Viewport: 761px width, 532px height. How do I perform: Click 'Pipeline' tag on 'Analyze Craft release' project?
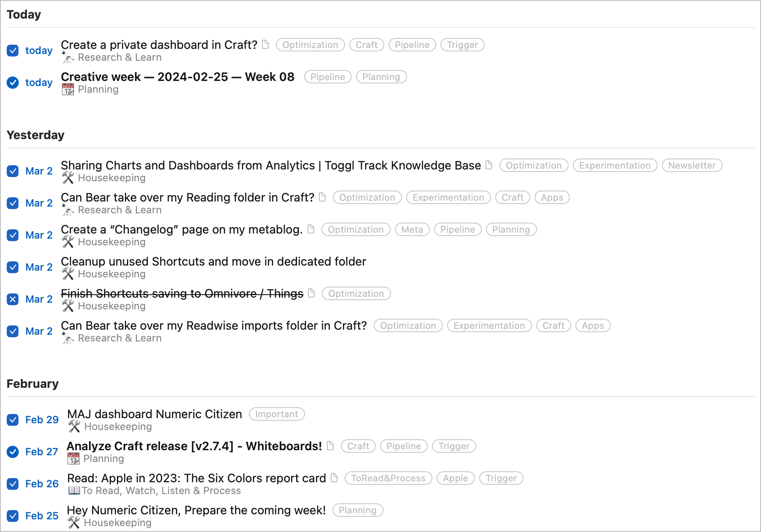[404, 446]
